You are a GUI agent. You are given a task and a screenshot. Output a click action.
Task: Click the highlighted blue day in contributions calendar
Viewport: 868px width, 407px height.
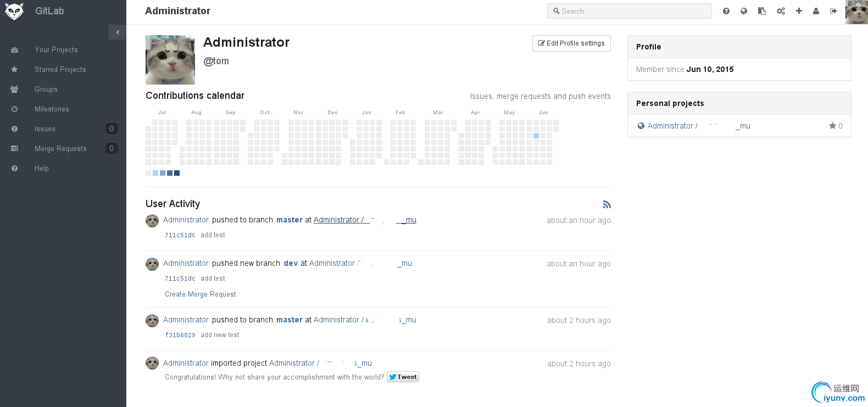point(536,136)
